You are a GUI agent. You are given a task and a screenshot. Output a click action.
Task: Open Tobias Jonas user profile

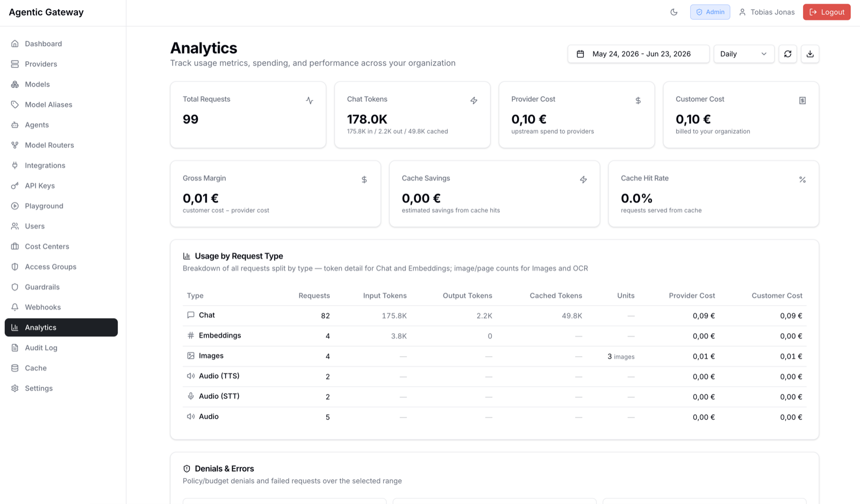766,12
